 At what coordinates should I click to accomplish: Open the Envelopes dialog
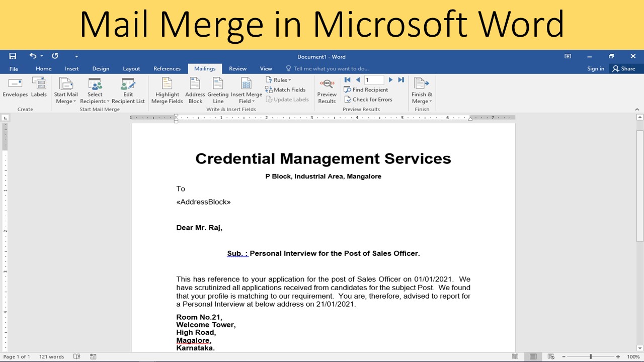pos(15,89)
